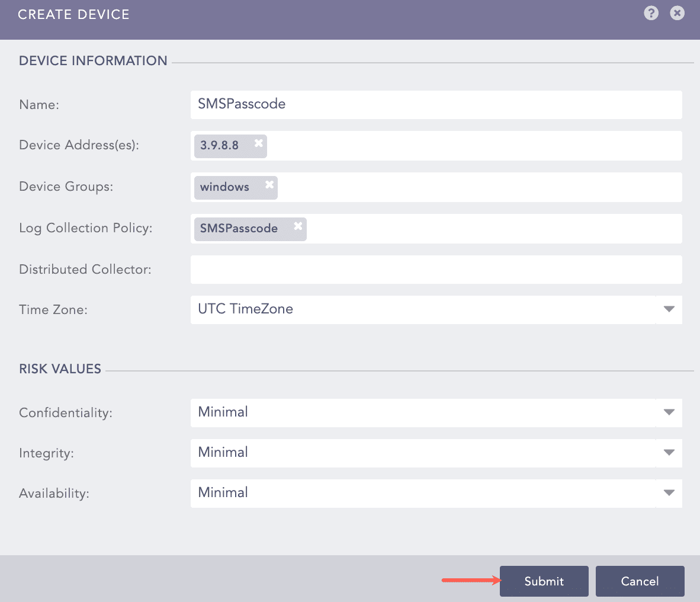
Task: Click the Availability dropdown arrow
Action: 668,492
